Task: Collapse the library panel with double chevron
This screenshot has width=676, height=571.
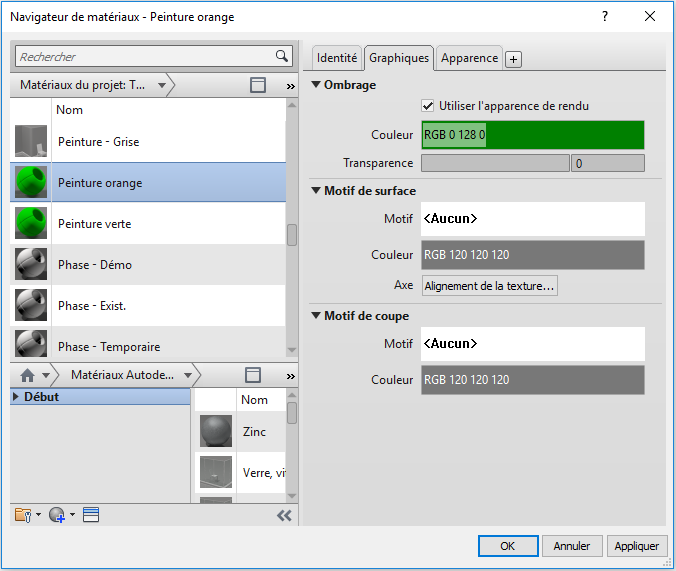Action: pos(284,515)
